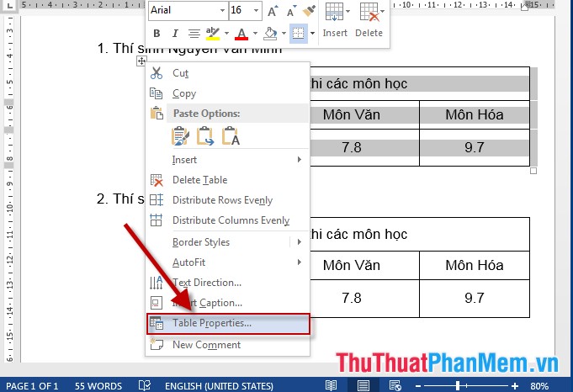The image size is (573, 392).
Task: Apply yellow text highlight color
Action: coord(213,34)
